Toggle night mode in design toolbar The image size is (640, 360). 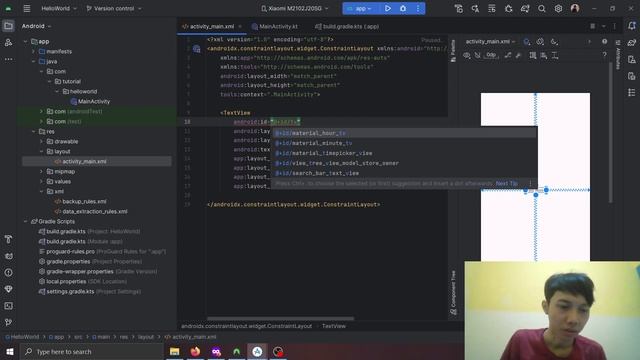(554, 42)
